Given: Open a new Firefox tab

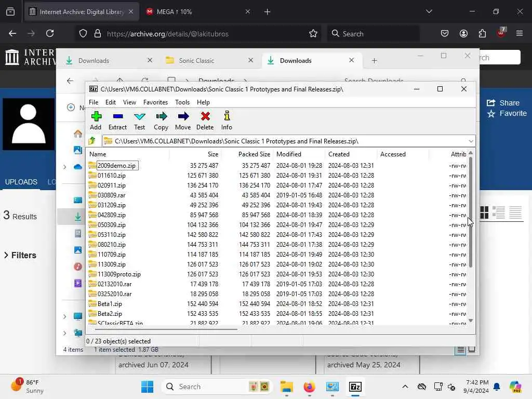Looking at the screenshot, I should pos(267,12).
